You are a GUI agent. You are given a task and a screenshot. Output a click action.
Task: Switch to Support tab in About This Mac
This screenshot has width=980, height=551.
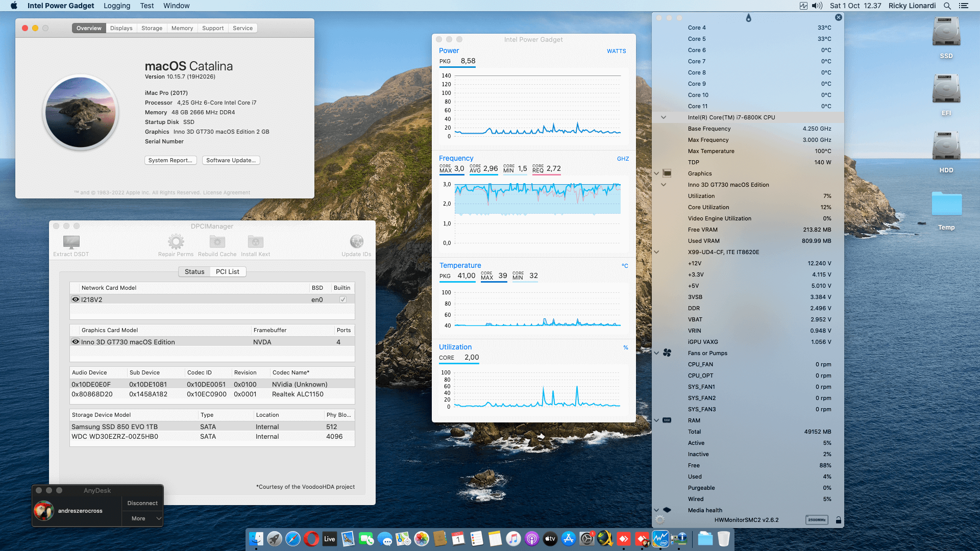pyautogui.click(x=213, y=28)
